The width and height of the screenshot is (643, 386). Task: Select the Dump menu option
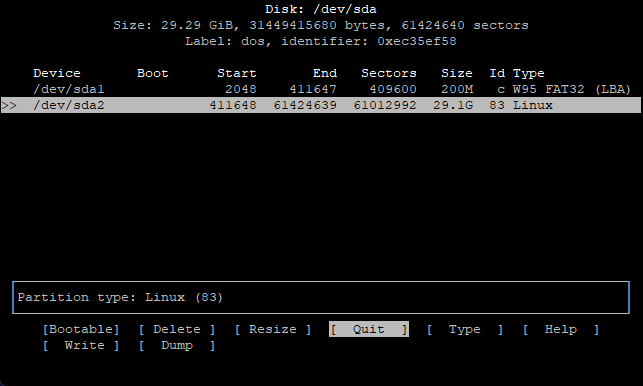(x=177, y=345)
